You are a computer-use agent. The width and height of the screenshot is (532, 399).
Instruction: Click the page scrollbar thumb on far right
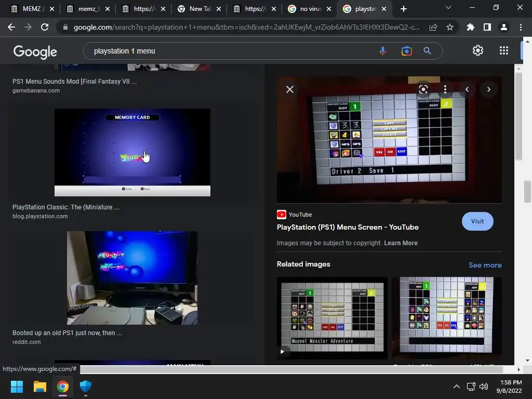pyautogui.click(x=527, y=191)
